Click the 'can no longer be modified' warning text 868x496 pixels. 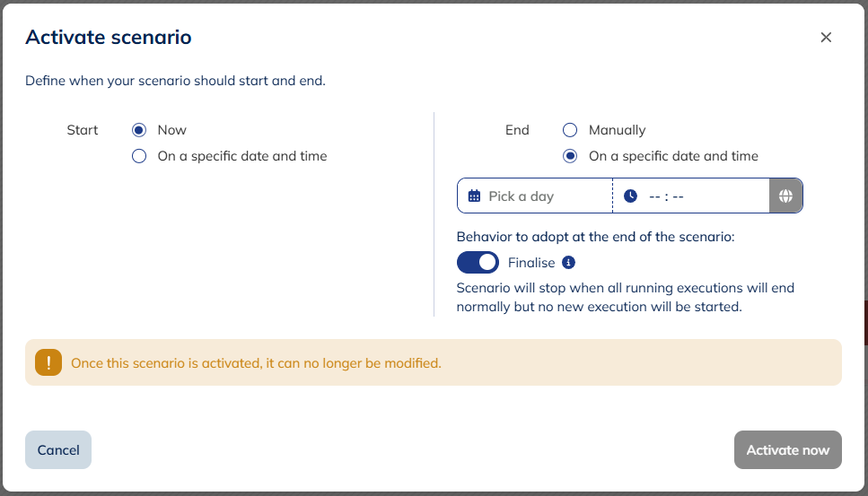(x=256, y=363)
